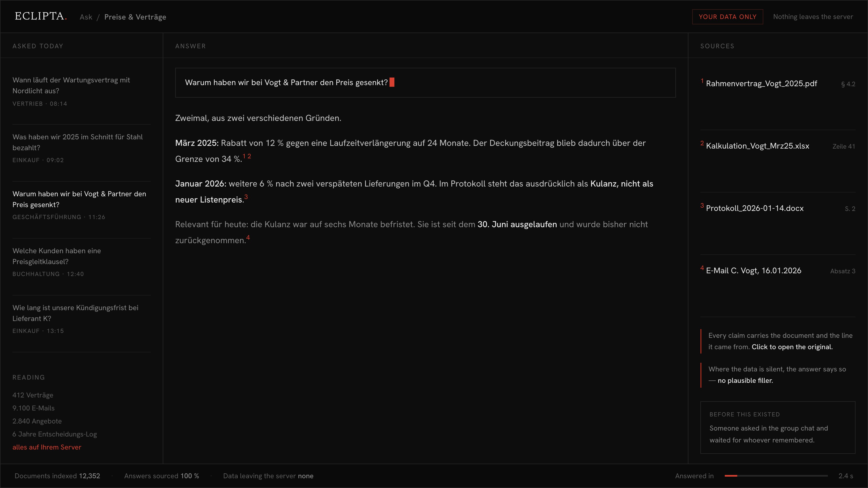Open the Nordlicht Wartungsvertrag question

[x=82, y=92]
